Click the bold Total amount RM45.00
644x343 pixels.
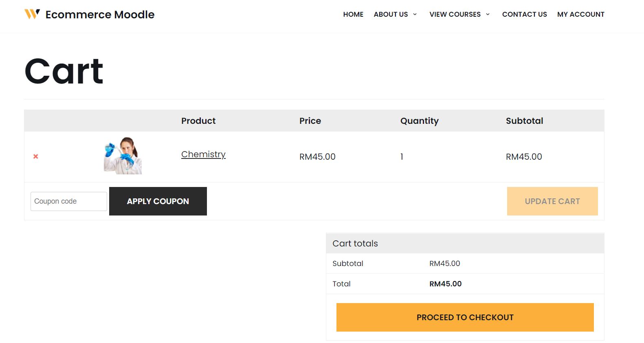pyautogui.click(x=445, y=284)
